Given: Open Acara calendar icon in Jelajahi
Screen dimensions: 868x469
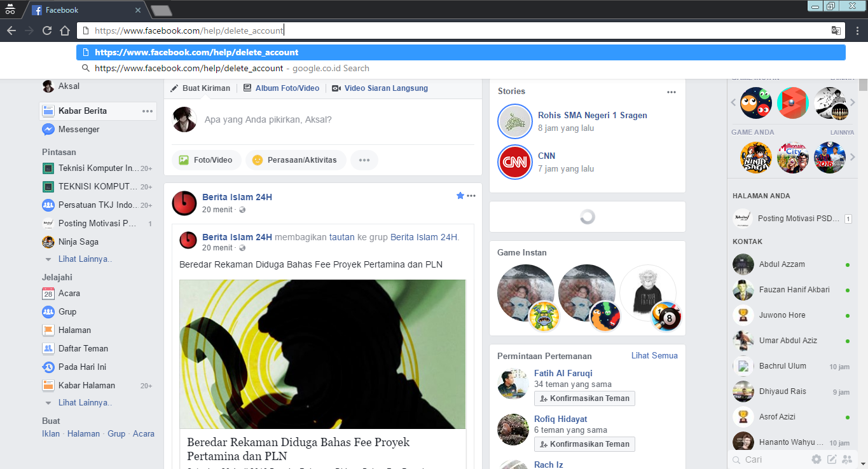Looking at the screenshot, I should coord(48,294).
